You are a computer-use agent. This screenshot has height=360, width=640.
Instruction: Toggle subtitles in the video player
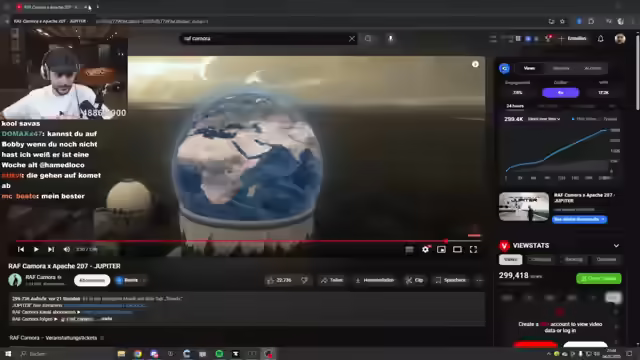[409, 249]
